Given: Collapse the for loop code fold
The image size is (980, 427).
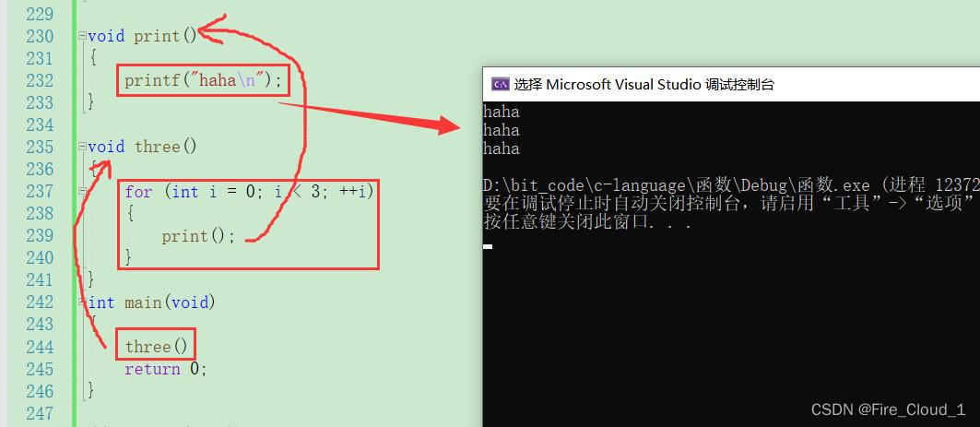Looking at the screenshot, I should tap(82, 191).
